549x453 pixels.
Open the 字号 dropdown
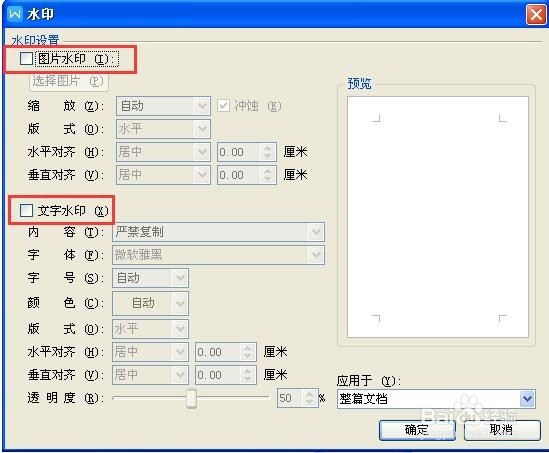point(150,278)
